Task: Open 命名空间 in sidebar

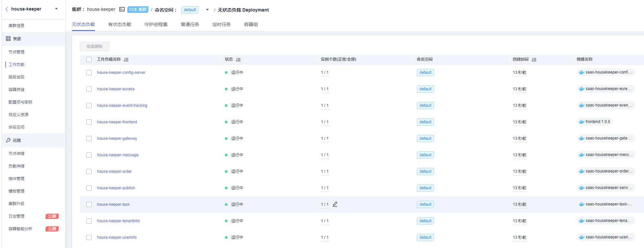Action: coord(16,127)
